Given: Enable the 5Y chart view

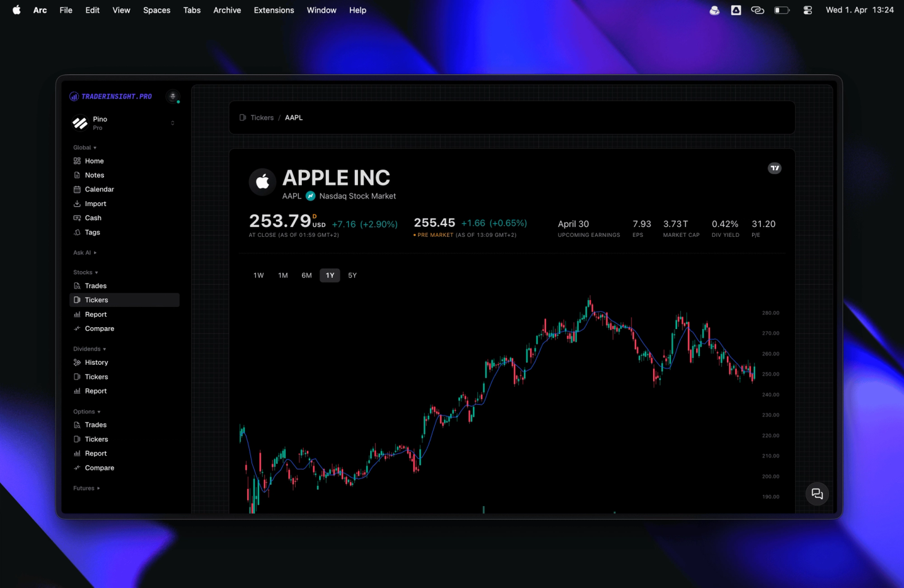Looking at the screenshot, I should pyautogui.click(x=352, y=275).
